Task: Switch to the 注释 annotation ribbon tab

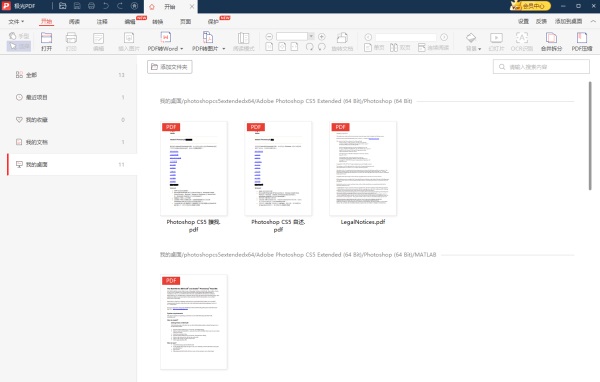Action: pyautogui.click(x=102, y=22)
